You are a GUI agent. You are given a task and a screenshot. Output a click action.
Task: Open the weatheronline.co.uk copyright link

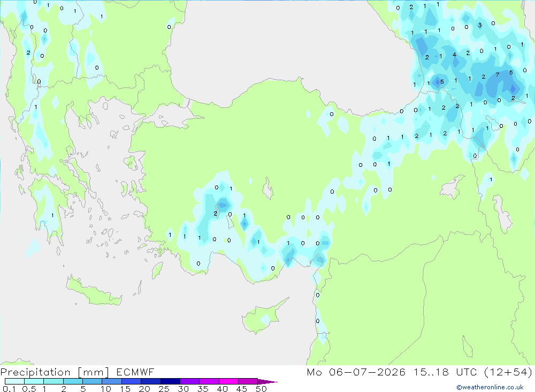click(490, 387)
